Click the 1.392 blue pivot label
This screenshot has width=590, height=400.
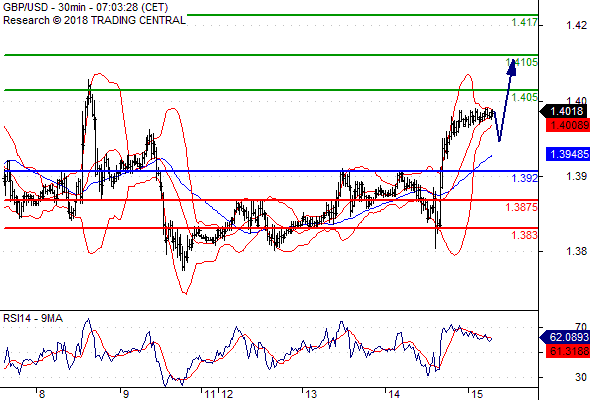click(x=525, y=178)
